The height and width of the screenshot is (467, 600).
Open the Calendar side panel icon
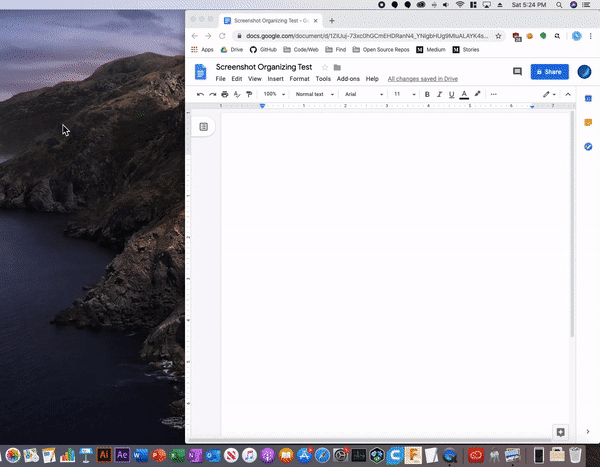[588, 98]
